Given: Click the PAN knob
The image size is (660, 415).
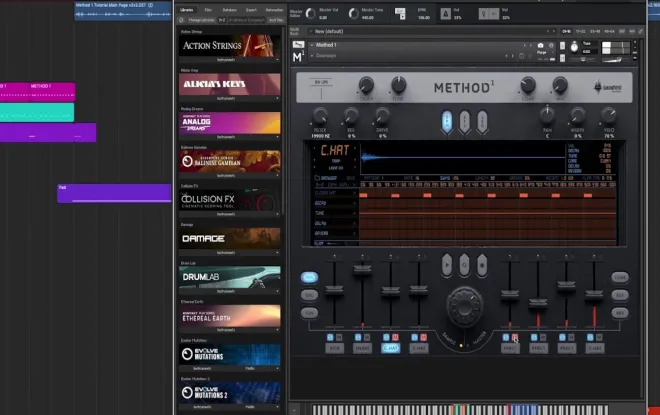Looking at the screenshot, I should coord(547,115).
